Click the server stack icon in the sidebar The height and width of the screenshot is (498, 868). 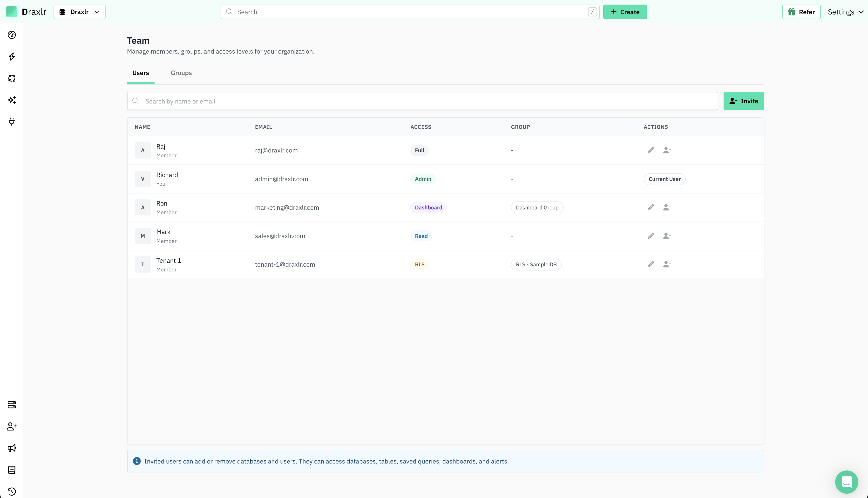[12, 405]
